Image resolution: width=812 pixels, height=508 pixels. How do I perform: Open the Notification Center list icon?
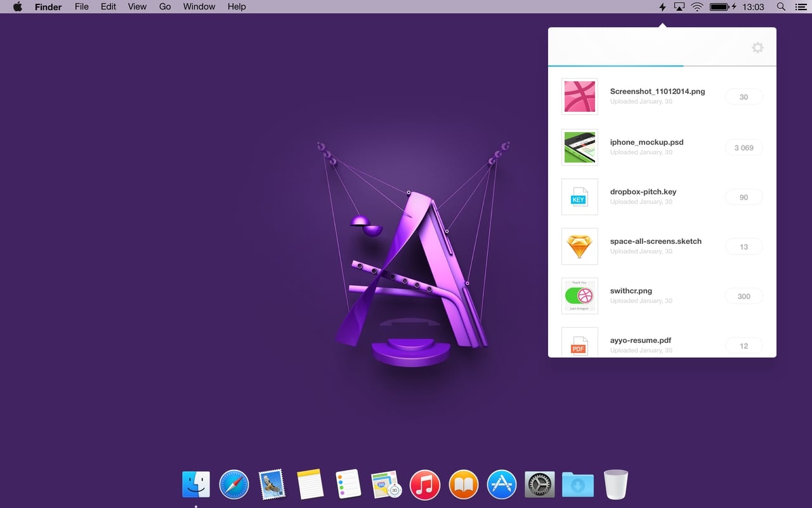801,7
